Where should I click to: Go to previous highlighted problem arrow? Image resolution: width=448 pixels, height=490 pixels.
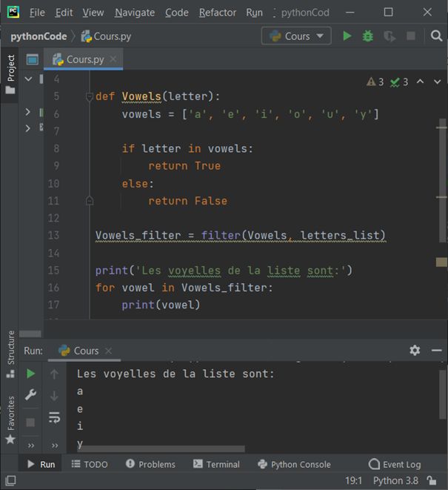pyautogui.click(x=420, y=82)
